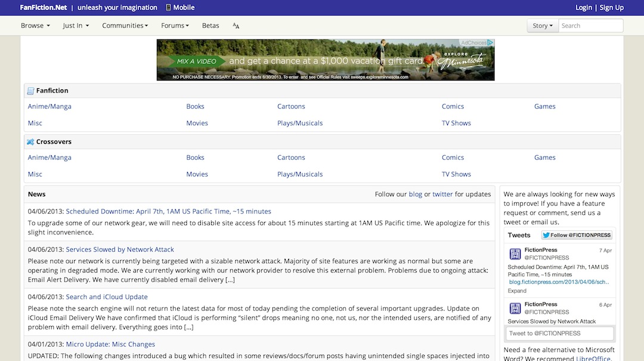Open Crossovers Movies category
This screenshot has width=644, height=361.
[197, 174]
